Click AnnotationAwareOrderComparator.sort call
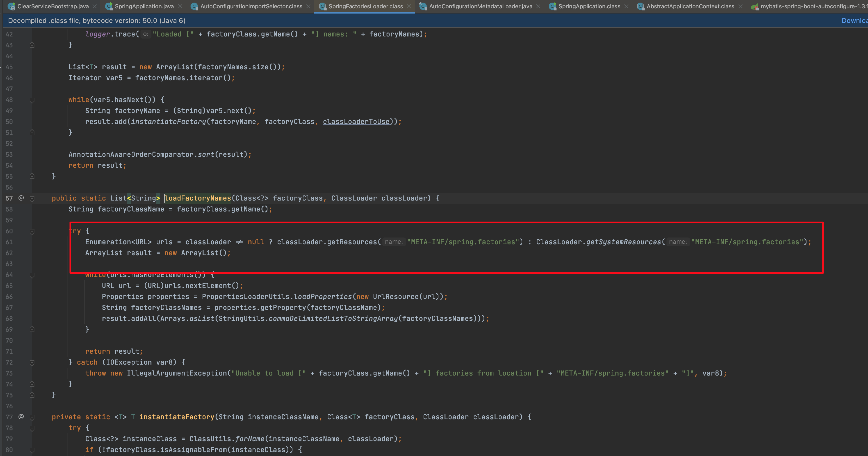 (x=142, y=154)
